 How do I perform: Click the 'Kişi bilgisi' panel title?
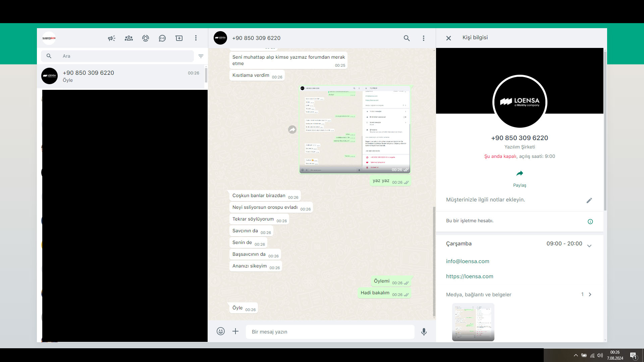click(x=475, y=38)
